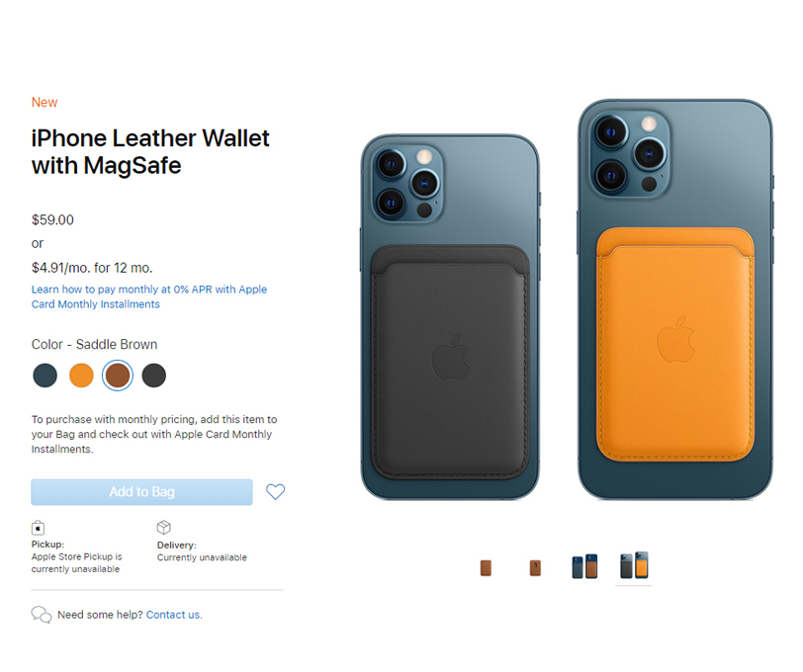Select the Saddle Brown color swatch
This screenshot has width=803, height=672.
tap(118, 376)
